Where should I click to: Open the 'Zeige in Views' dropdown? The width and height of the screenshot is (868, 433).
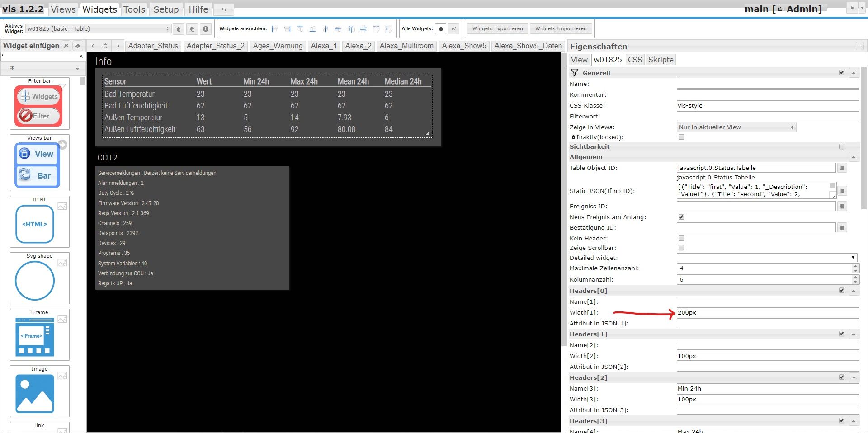[736, 127]
